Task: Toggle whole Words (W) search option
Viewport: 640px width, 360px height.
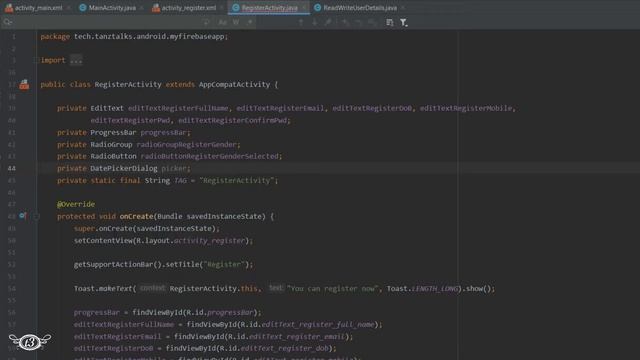Action: tap(236, 22)
